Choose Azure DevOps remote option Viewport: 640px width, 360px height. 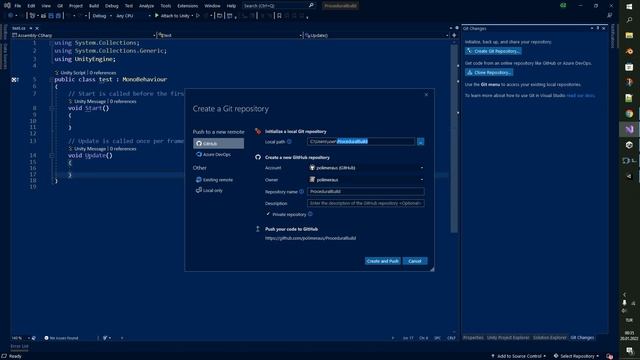213,154
